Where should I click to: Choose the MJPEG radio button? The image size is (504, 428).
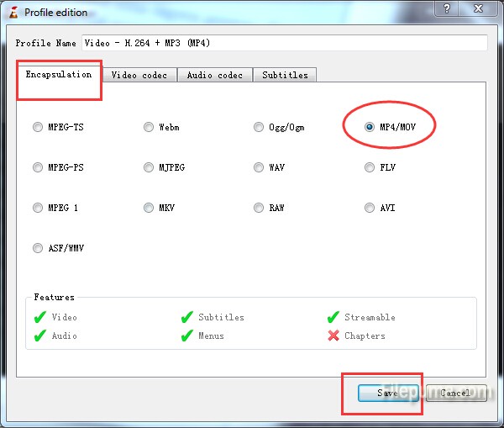tap(149, 167)
